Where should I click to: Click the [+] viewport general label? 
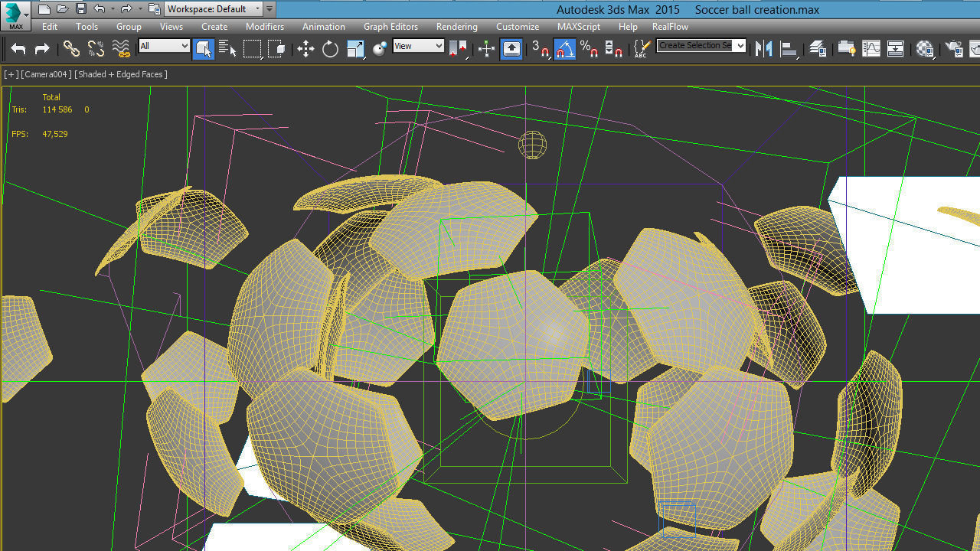coord(11,74)
